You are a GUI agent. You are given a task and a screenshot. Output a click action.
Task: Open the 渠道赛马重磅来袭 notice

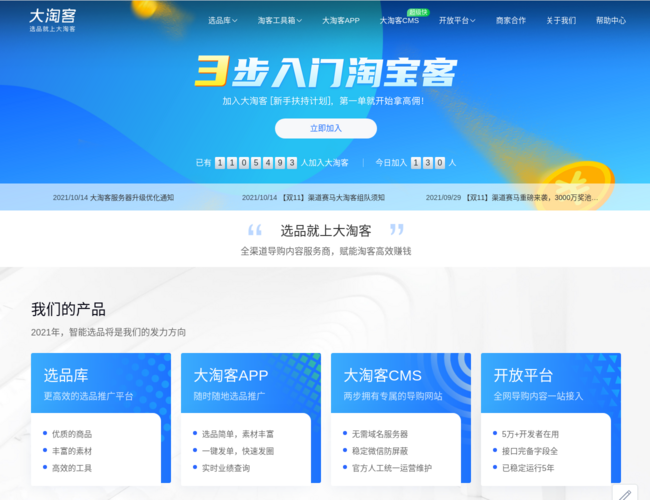(x=512, y=197)
